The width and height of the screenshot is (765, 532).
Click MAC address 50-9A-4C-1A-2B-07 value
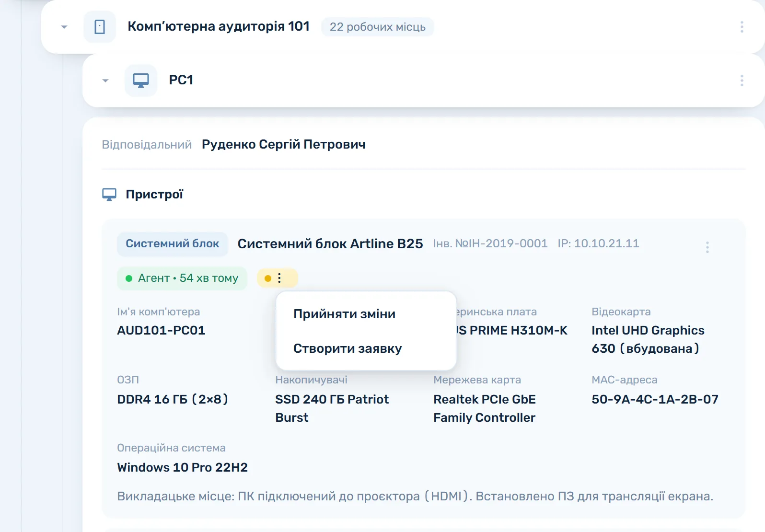click(x=655, y=399)
